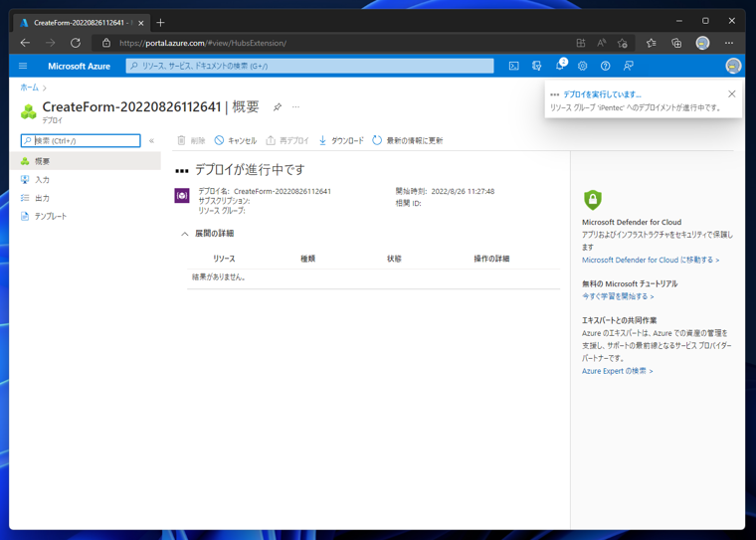Collapse the left menu with the double chevron

151,141
